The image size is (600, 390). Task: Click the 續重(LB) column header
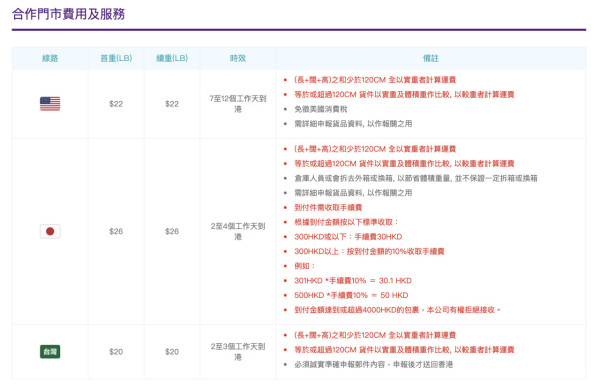[x=172, y=58]
